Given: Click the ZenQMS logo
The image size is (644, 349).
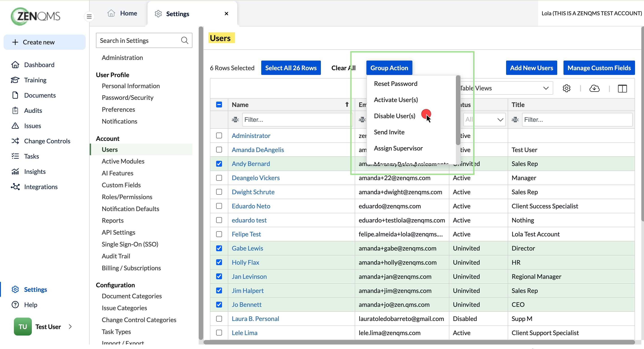Looking at the screenshot, I should click(35, 16).
